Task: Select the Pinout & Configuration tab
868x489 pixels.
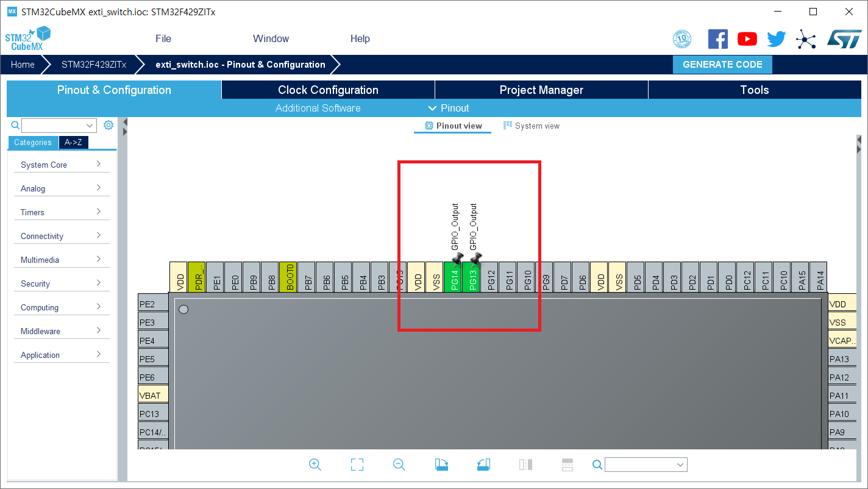Action: pyautogui.click(x=114, y=90)
